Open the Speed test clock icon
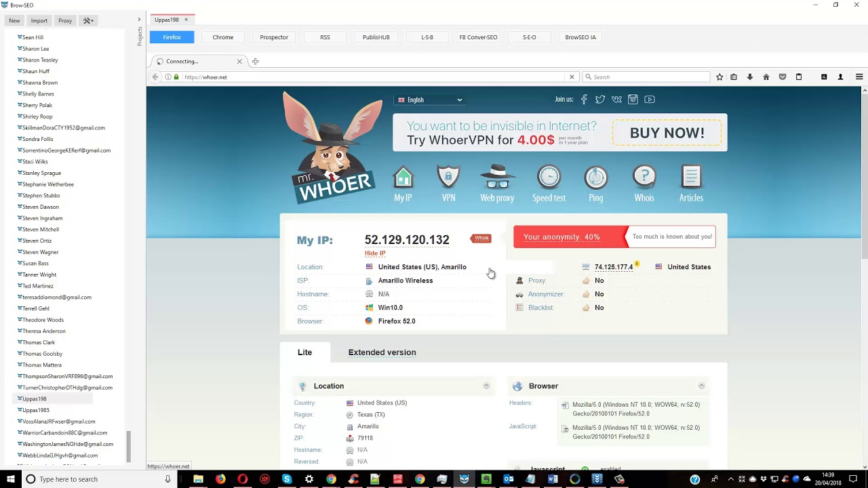Viewport: 868px width, 488px height. click(549, 178)
